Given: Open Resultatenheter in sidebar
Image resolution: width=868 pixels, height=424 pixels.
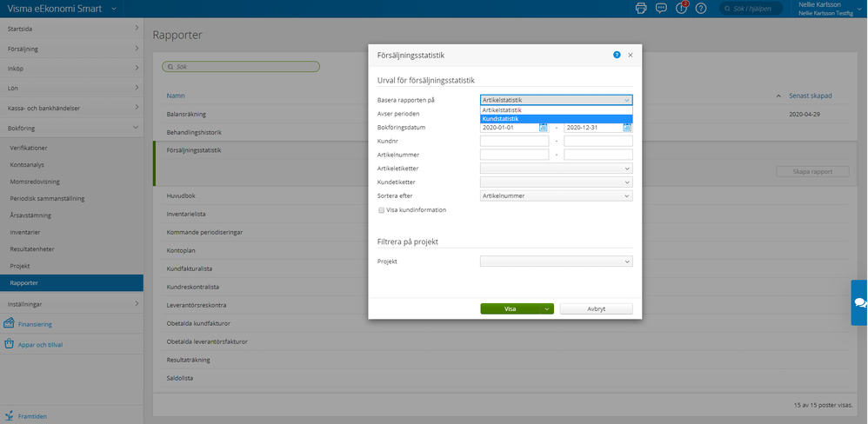Looking at the screenshot, I should (32, 248).
